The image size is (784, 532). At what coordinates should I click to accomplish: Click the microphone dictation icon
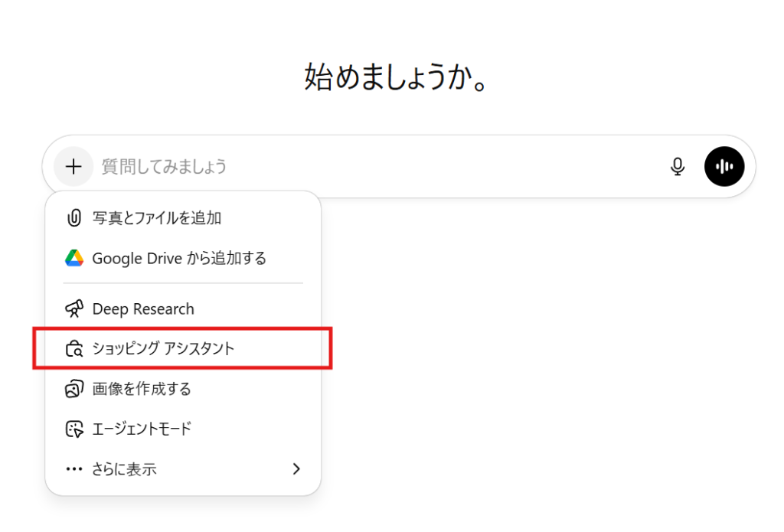pos(678,166)
